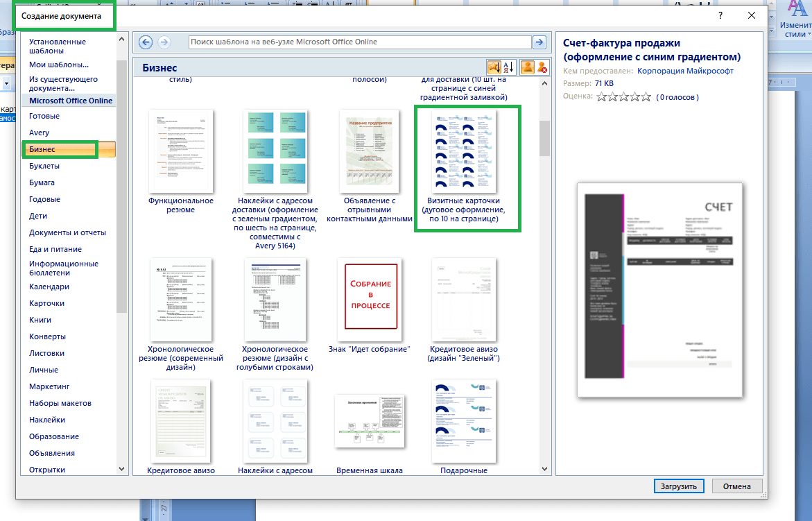Select the Визитные карточки template thumbnail

[x=463, y=152]
